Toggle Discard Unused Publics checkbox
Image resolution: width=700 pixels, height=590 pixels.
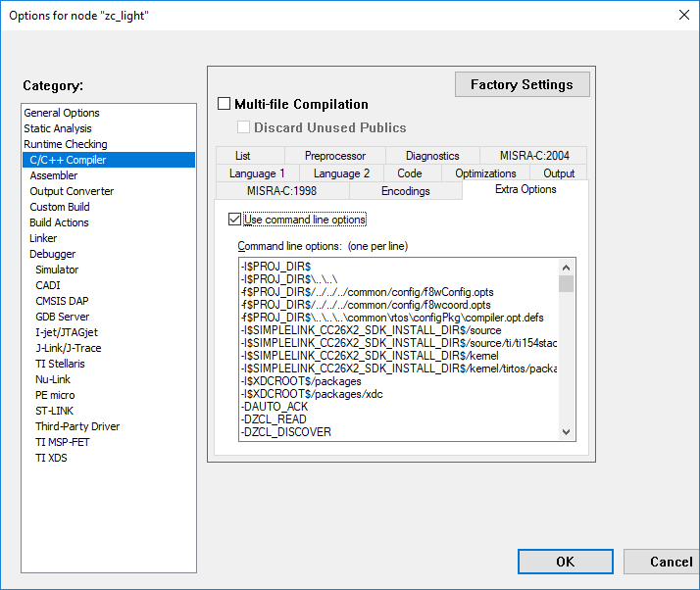[x=243, y=127]
